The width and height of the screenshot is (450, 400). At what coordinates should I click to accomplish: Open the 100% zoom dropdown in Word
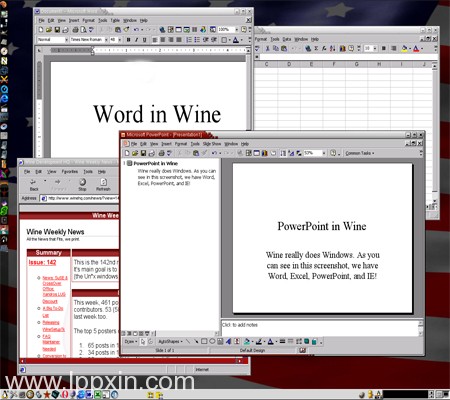[237, 30]
